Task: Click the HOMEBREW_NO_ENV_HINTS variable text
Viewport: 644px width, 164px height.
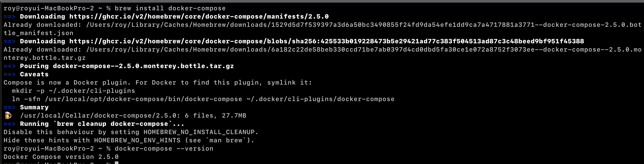Action: pyautogui.click(x=137, y=141)
